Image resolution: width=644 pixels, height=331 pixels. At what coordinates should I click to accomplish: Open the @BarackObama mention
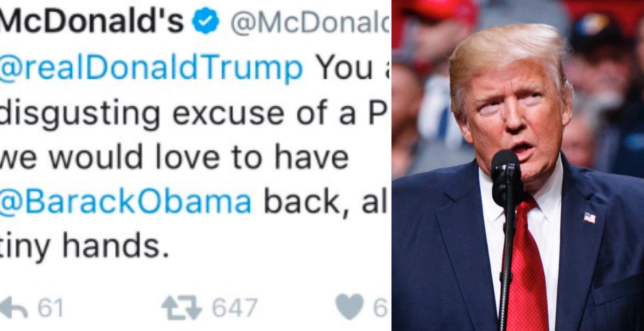point(126,201)
